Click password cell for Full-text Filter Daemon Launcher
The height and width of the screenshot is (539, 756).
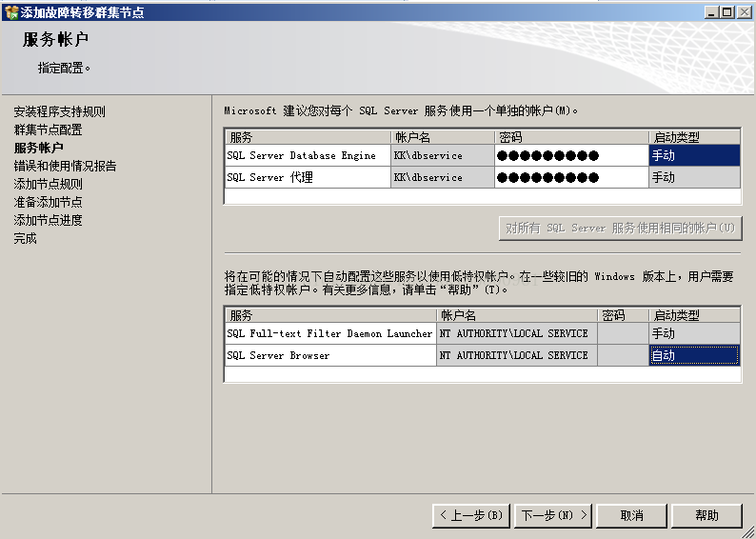point(623,333)
